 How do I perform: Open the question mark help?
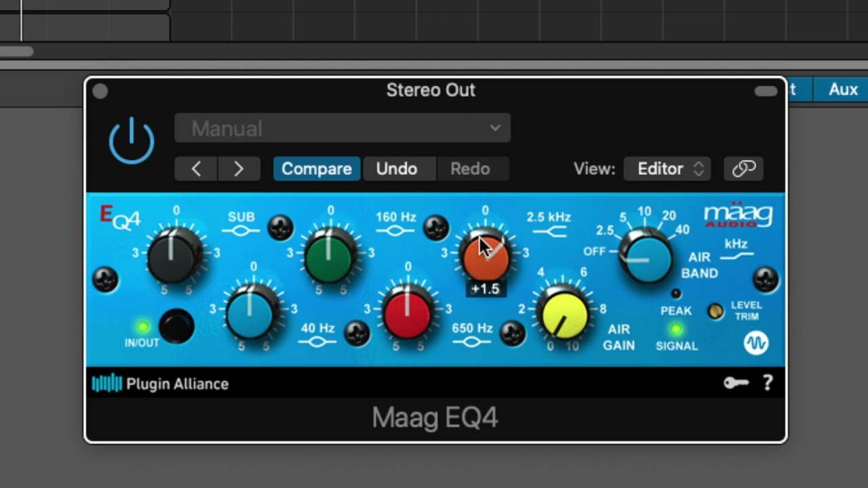point(768,384)
